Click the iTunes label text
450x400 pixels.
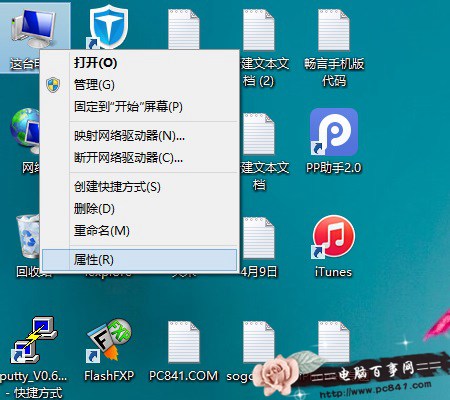pos(333,272)
